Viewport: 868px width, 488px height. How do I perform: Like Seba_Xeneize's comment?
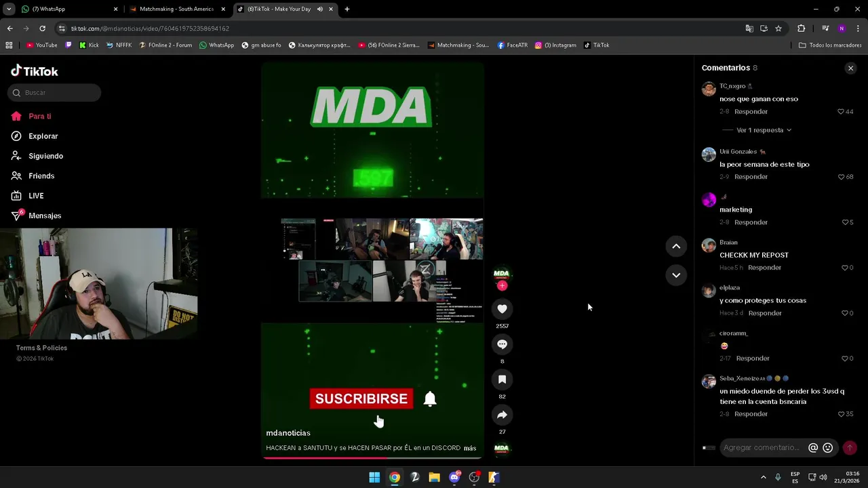click(x=841, y=414)
